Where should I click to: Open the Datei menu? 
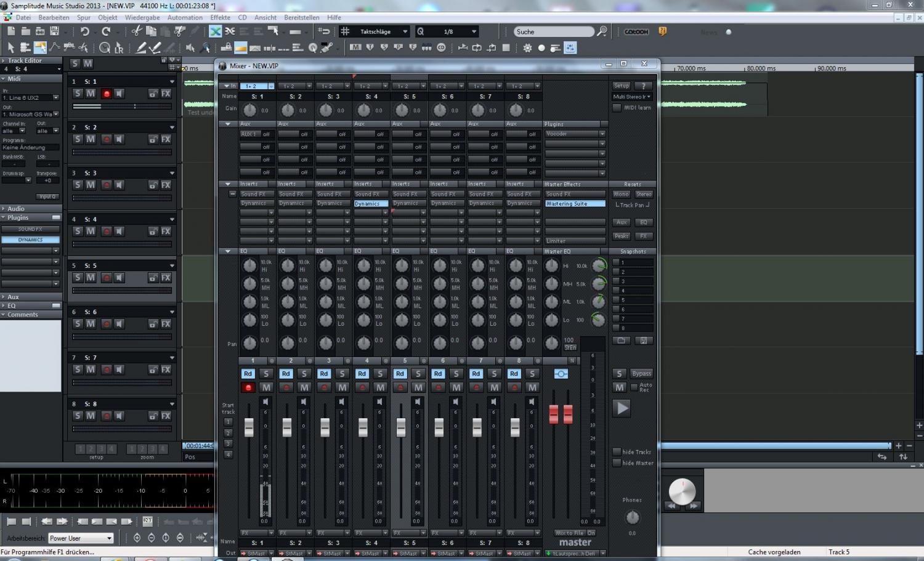(x=23, y=17)
